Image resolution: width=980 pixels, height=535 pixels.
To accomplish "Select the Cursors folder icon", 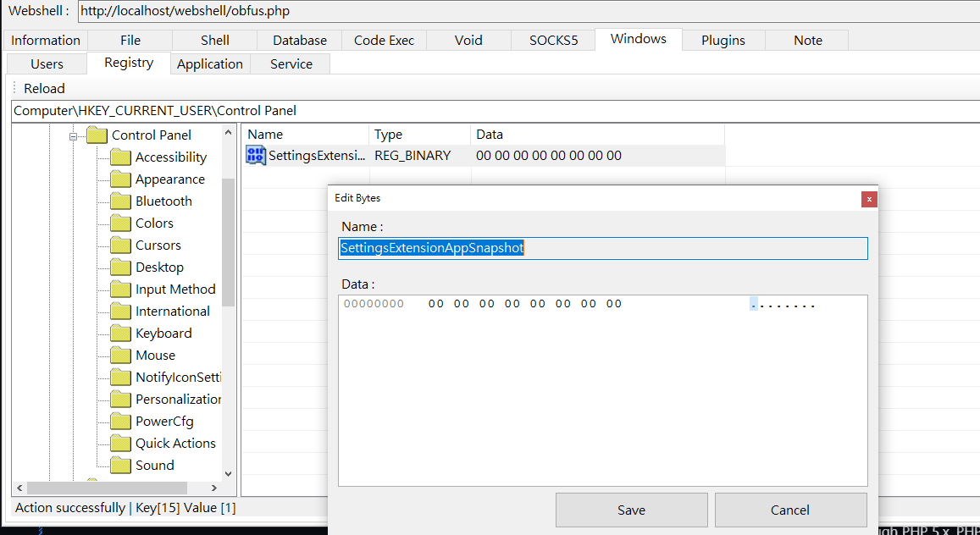I will (x=120, y=245).
